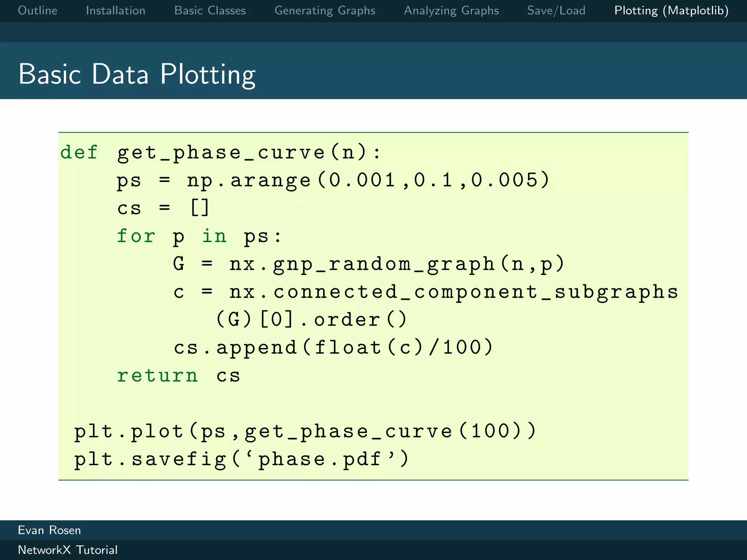Image resolution: width=747 pixels, height=560 pixels.
Task: Click the cs = [] line
Action: [163, 208]
